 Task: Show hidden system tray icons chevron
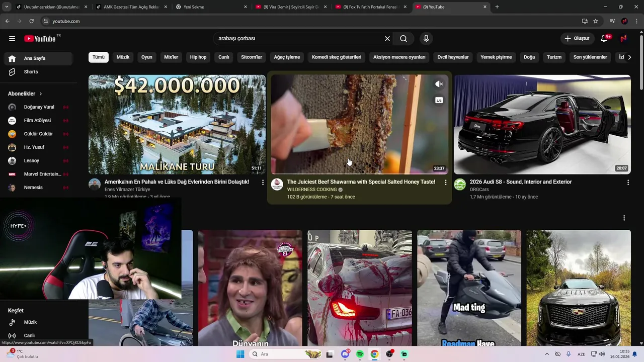[547, 354]
